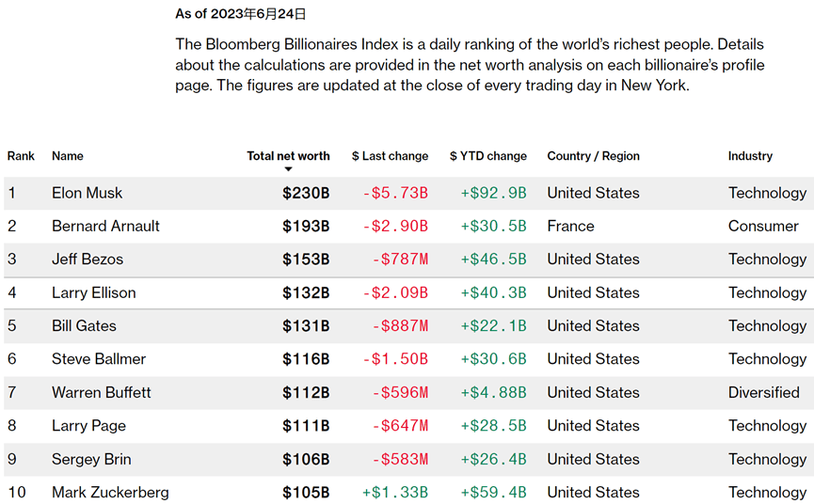View Larry Page profile
Viewport: 814px width, 504px height.
88,426
